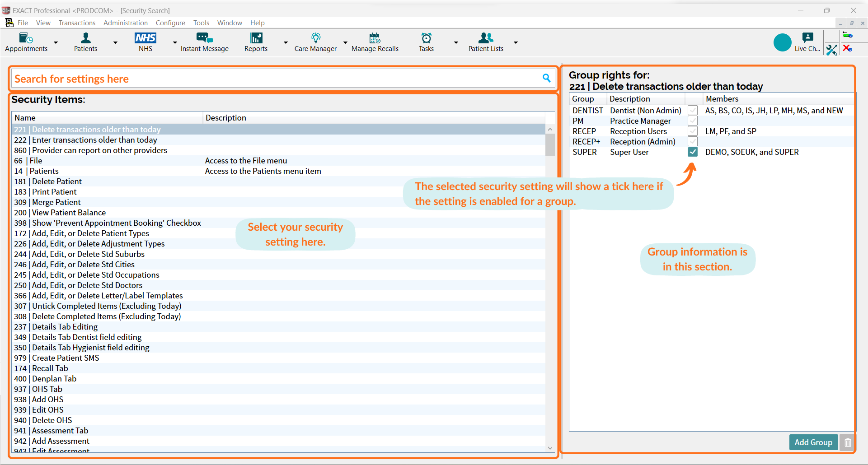Select the '181 | Delete Patient' row
Viewport: 868px width, 465px height.
point(278,181)
